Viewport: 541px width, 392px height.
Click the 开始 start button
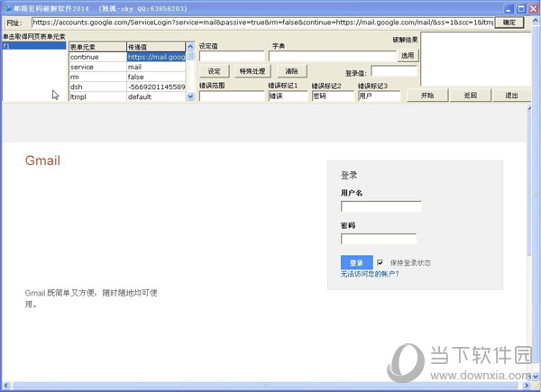[x=427, y=96]
